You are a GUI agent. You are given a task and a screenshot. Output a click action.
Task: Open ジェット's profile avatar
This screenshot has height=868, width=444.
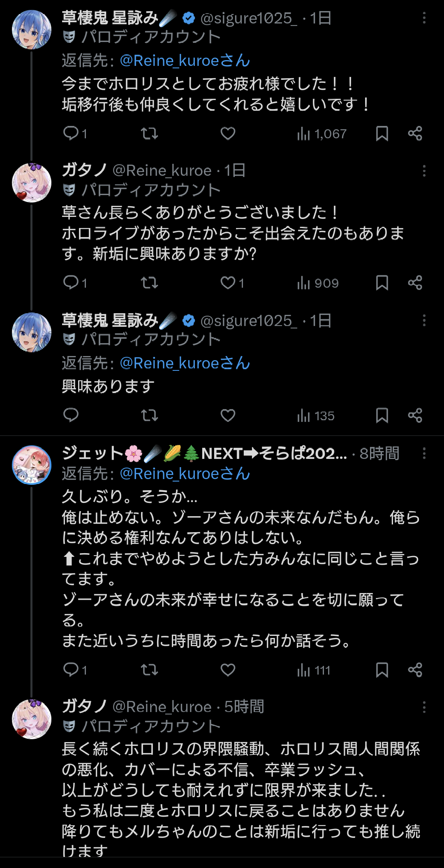tap(32, 465)
